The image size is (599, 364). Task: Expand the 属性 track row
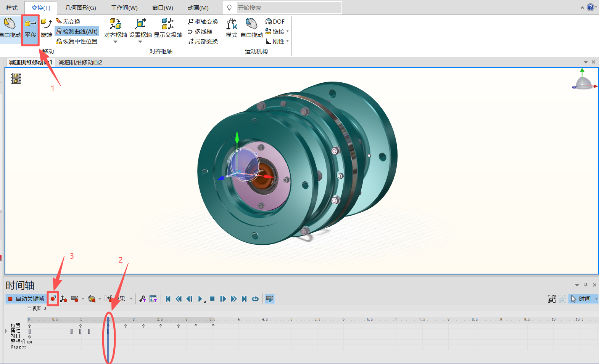tap(6, 331)
